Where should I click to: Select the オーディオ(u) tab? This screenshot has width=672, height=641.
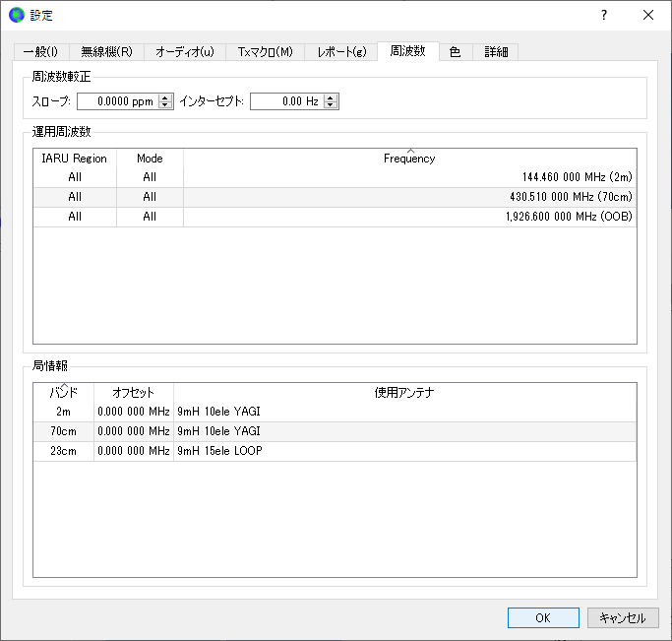coord(185,52)
